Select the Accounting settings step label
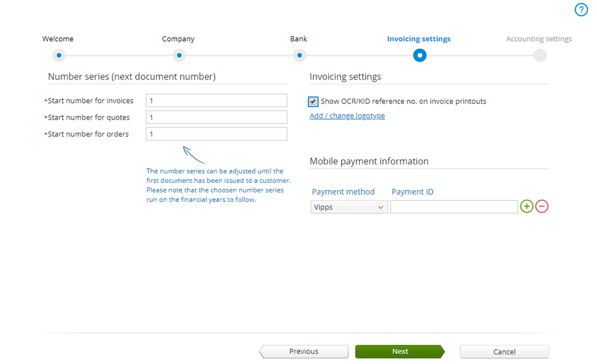The width and height of the screenshot is (597, 364). tap(538, 39)
